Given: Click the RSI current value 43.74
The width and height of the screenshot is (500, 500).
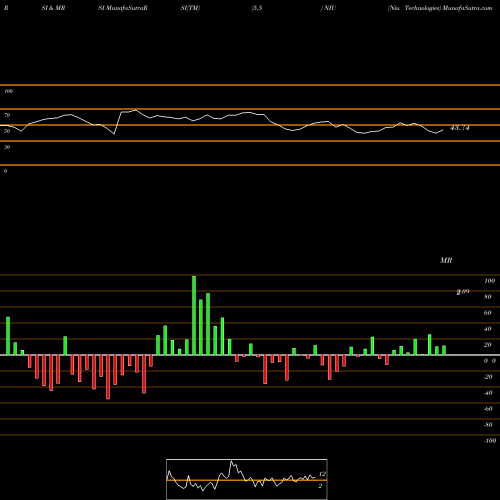Looking at the screenshot, I should [460, 128].
